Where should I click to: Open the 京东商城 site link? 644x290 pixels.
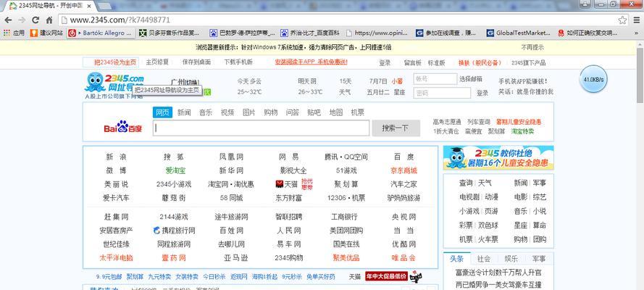pyautogui.click(x=403, y=170)
